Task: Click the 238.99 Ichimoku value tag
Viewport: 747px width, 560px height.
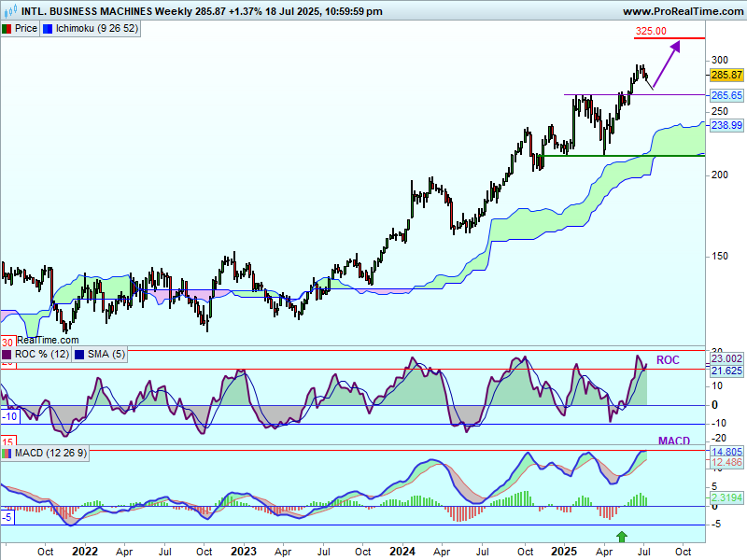Action: (726, 125)
